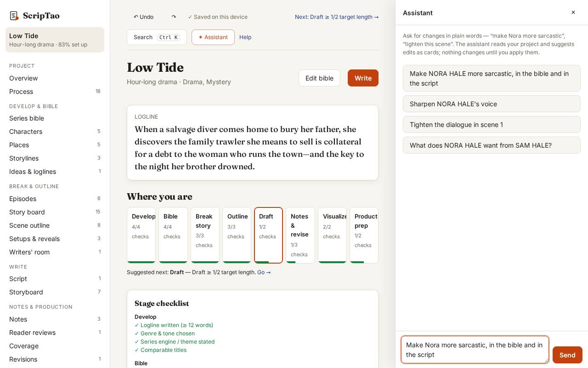
Task: Click the Undo button
Action: point(143,17)
